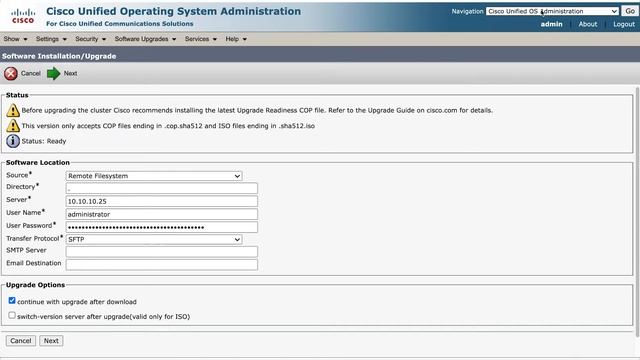This screenshot has width=640, height=360.
Task: Open the Software Upgrades menu
Action: coord(145,39)
